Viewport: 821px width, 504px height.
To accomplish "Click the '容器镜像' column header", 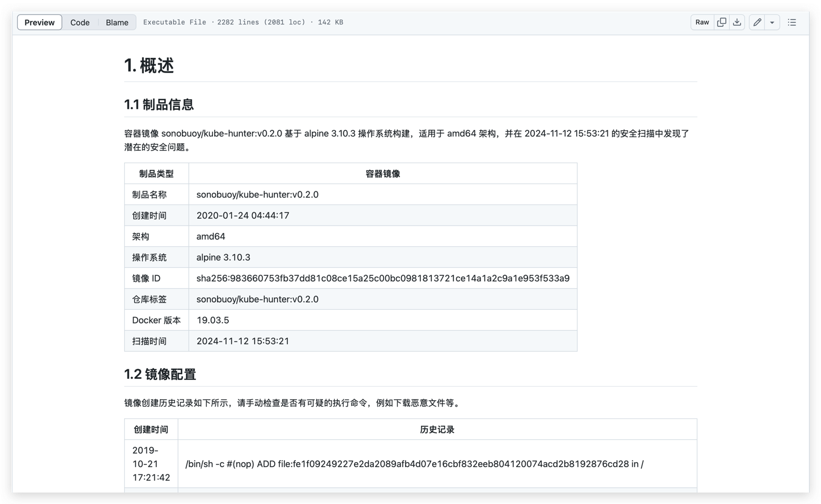I will click(382, 174).
